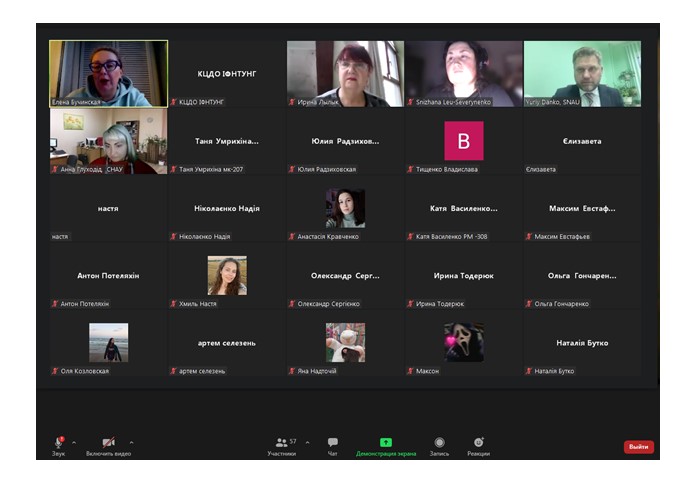This screenshot has height=482, width=696.
Task: Select Анастасія Кравченко's profile picture
Action: coord(345,208)
